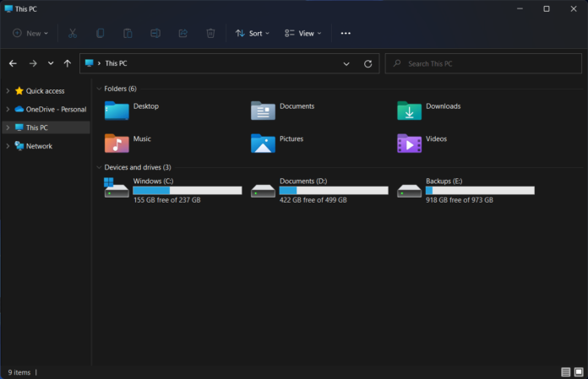Click the Windows (C:) usage bar

coord(188,191)
